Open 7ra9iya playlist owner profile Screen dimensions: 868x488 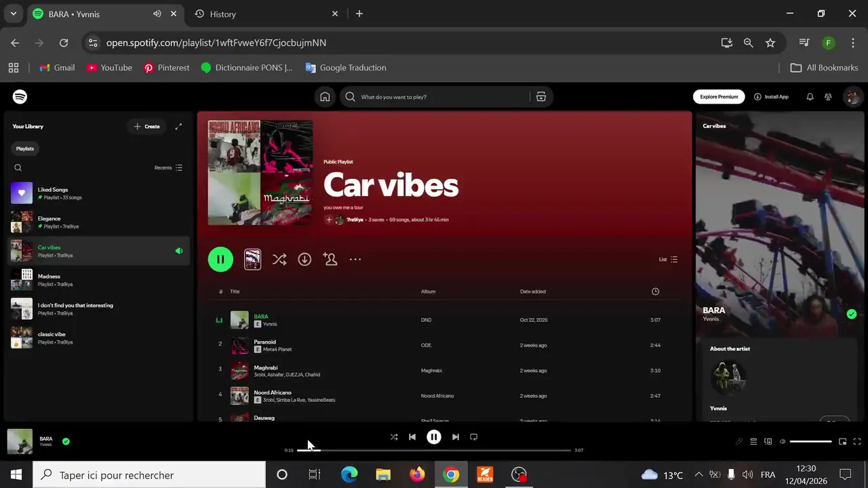click(355, 220)
